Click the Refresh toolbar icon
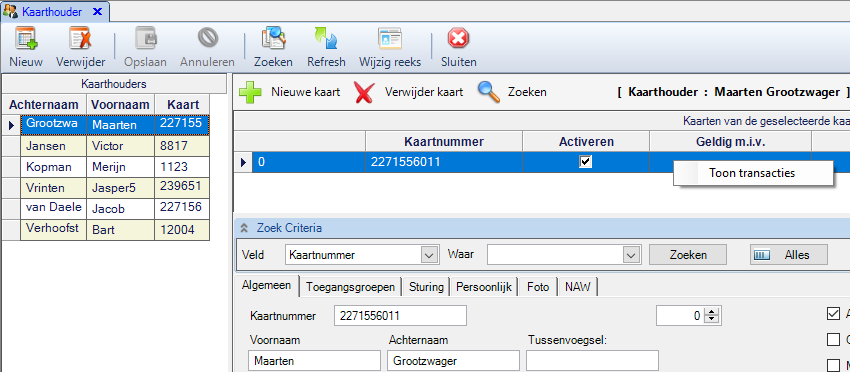The width and height of the screenshot is (850, 372). click(326, 39)
